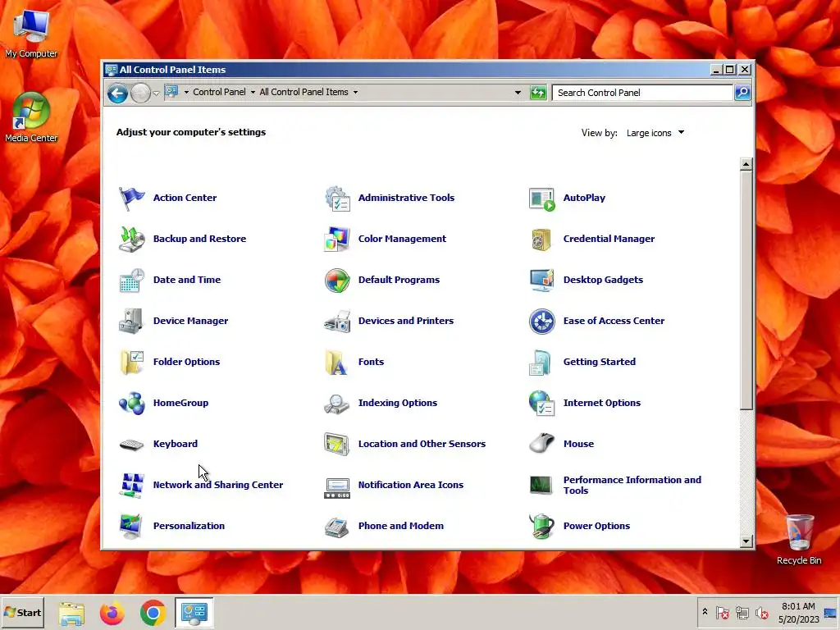The image size is (840, 630).
Task: Click the Action Center flag tray icon
Action: click(x=722, y=613)
